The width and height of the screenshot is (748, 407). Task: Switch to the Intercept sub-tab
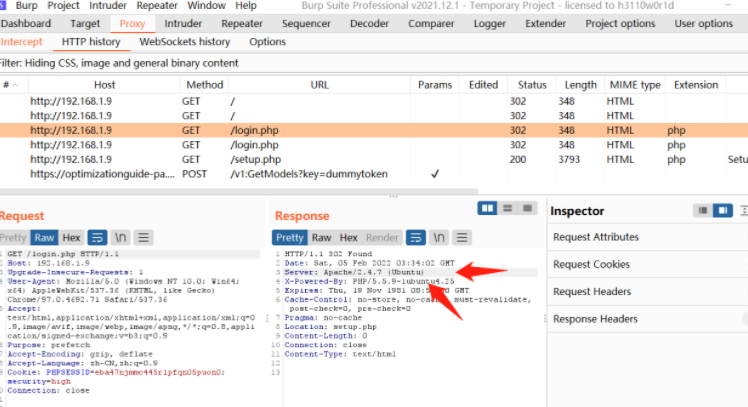pos(21,42)
